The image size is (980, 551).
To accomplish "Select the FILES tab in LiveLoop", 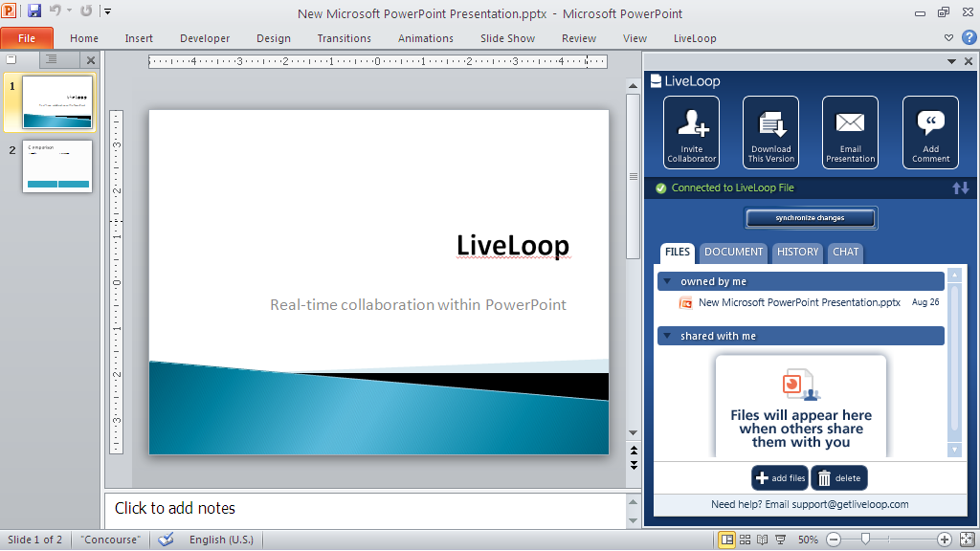I will click(x=678, y=253).
